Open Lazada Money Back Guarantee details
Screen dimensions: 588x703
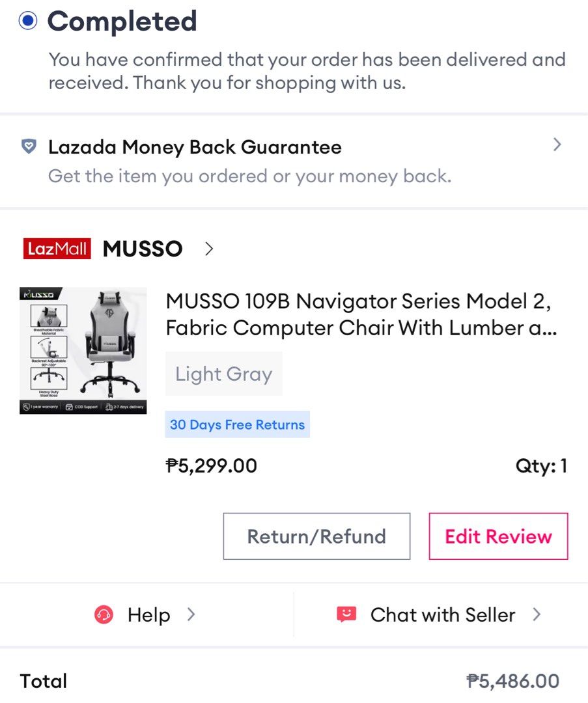pos(195,147)
